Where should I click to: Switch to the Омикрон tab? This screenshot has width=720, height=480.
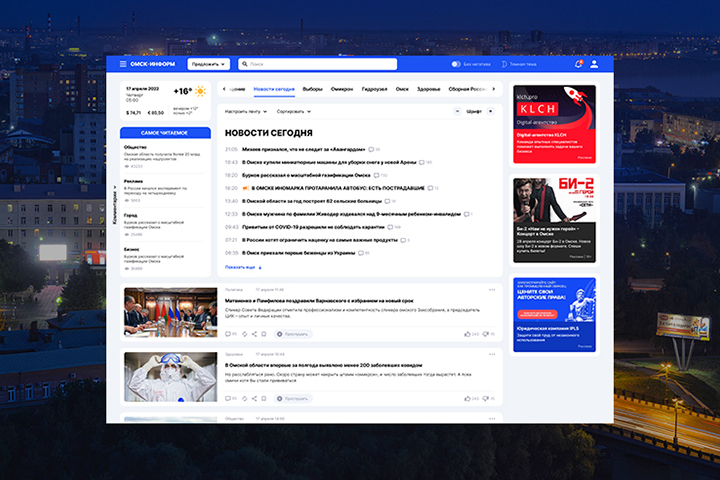point(342,89)
